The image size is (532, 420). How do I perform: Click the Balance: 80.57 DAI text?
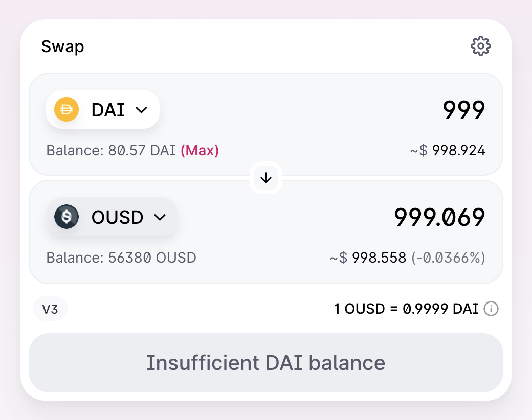[x=111, y=151]
